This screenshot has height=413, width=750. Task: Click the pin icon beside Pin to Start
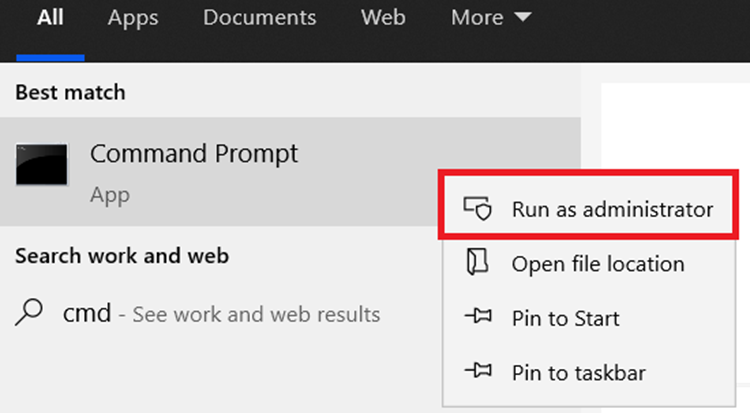point(477,319)
